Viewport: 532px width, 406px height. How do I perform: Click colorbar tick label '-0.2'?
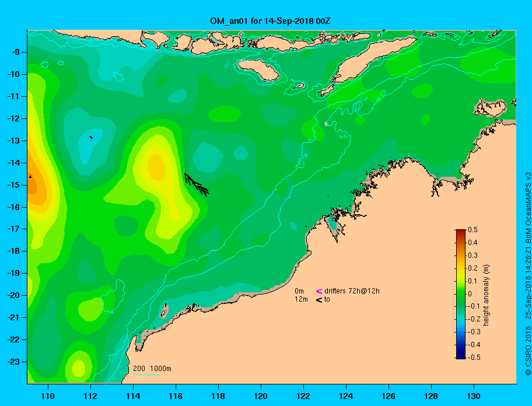click(474, 319)
